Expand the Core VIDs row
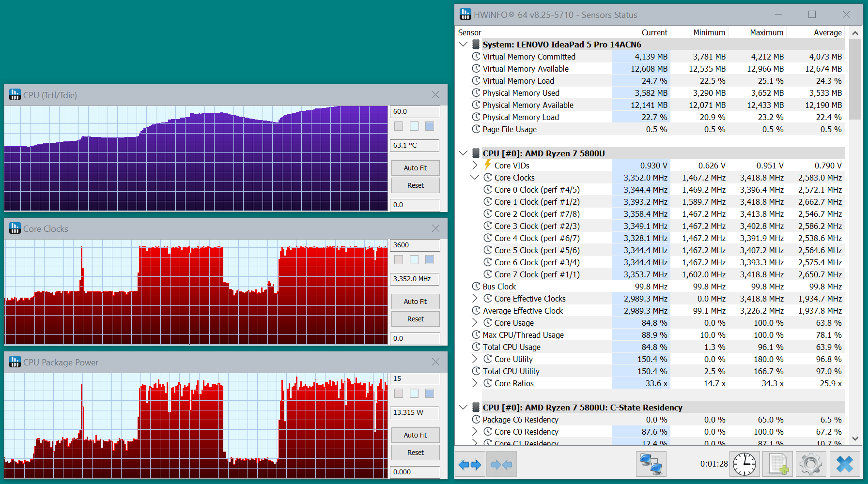The height and width of the screenshot is (484, 868). click(475, 165)
